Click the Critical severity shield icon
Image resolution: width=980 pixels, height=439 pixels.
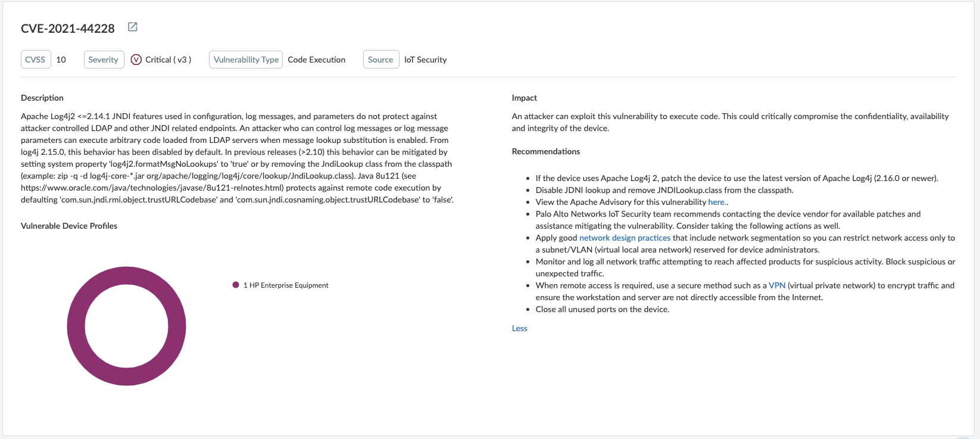click(136, 60)
